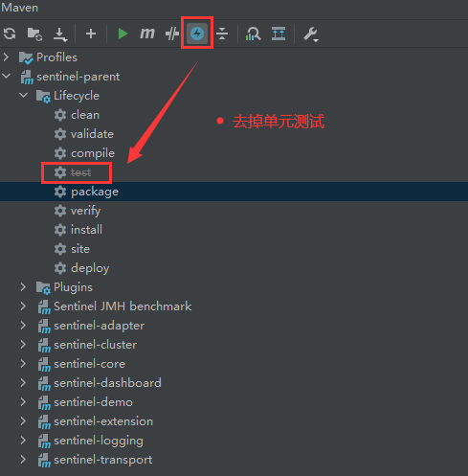This screenshot has width=468, height=476.
Task: Toggle offline mode icon
Action: tap(172, 34)
